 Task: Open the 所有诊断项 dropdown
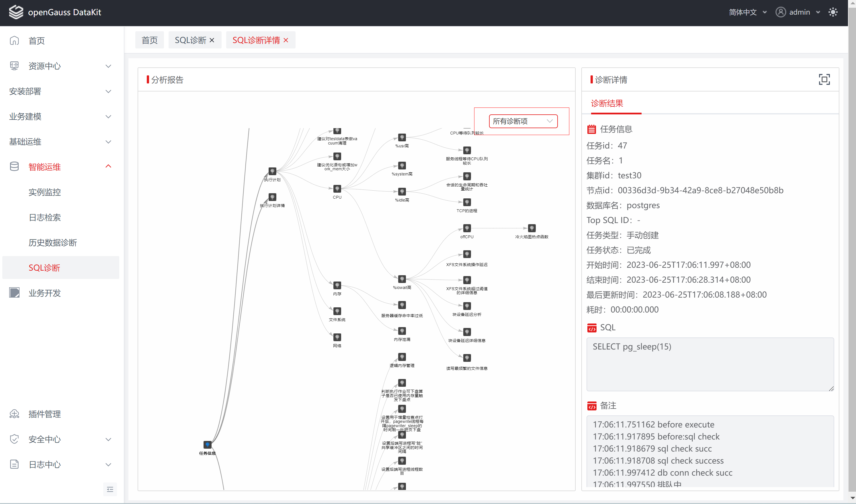coord(523,121)
